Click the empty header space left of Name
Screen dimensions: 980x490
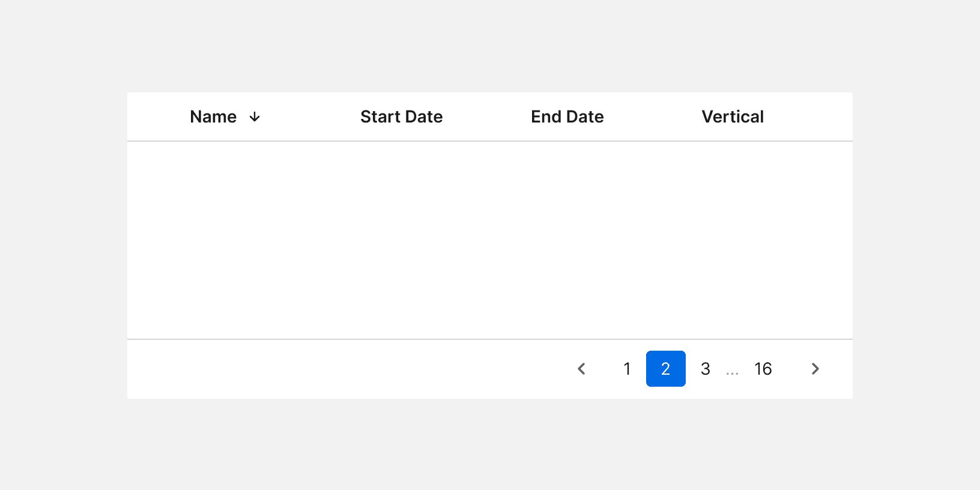point(156,117)
